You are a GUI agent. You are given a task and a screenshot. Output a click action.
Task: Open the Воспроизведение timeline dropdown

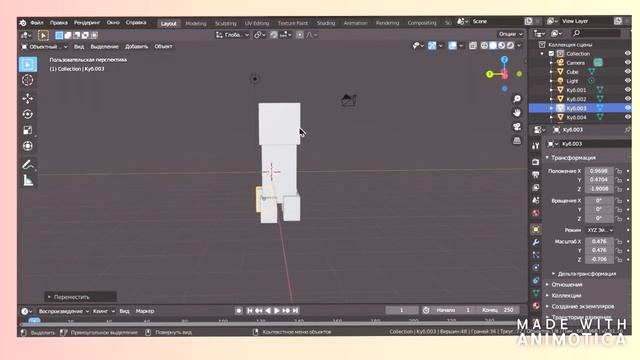coord(64,311)
